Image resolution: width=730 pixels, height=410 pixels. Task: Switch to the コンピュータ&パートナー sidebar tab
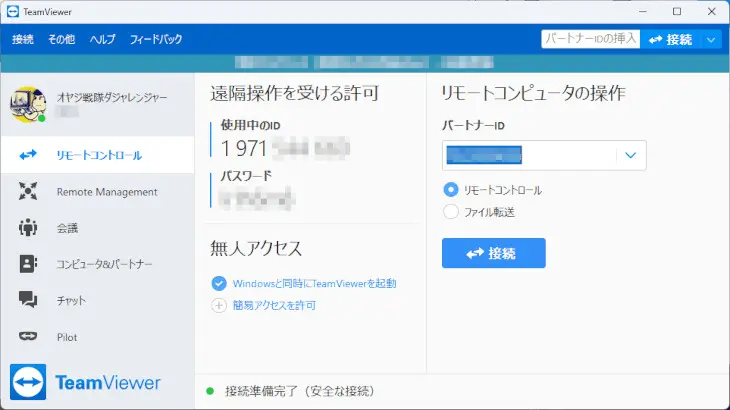pyautogui.click(x=97, y=264)
